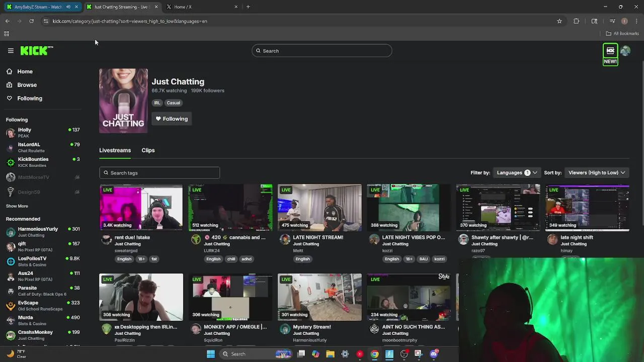Image resolution: width=644 pixels, height=362 pixels.
Task: Open File Explorer from the taskbar
Action: (x=330, y=354)
